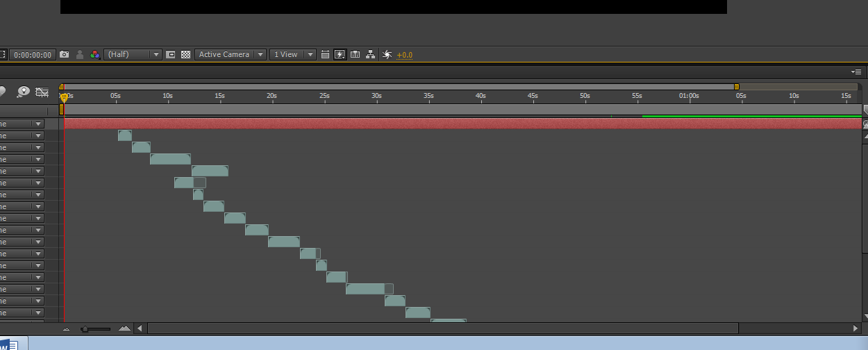Click the +0.0 exposure value
This screenshot has height=350, width=868.
(x=404, y=55)
